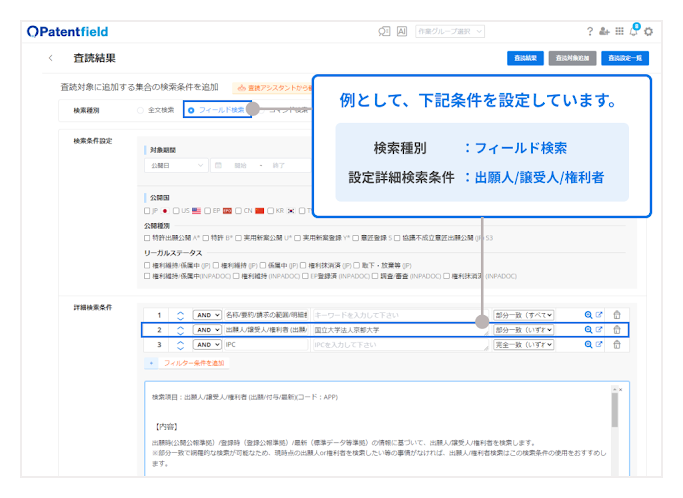The height and width of the screenshot is (498, 683).
Task: Click magnifier icon in row 2
Action: (588, 329)
